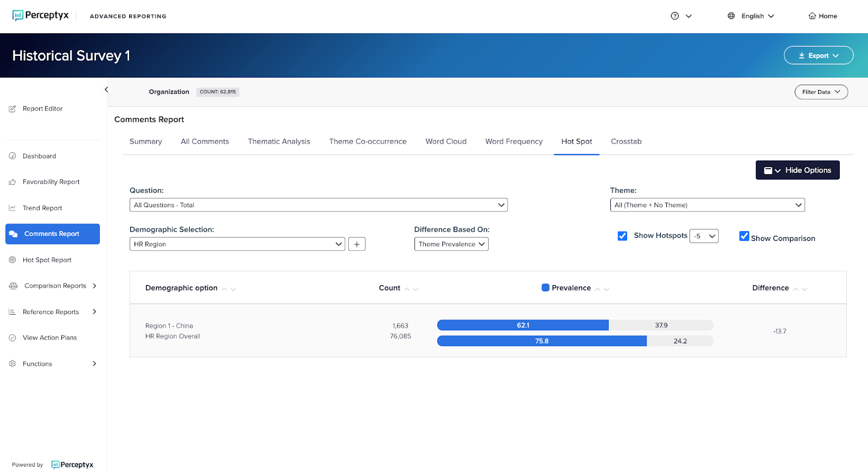Image resolution: width=868 pixels, height=472 pixels.
Task: Click the Reference Reports list icon
Action: [12, 312]
